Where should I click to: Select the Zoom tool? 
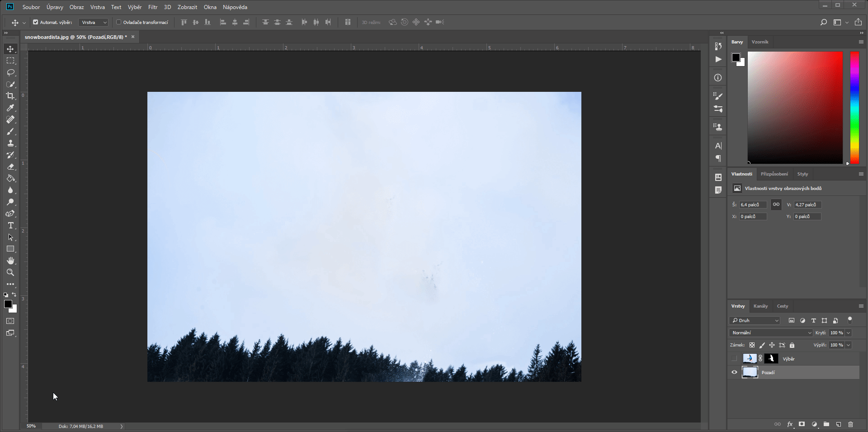(10, 272)
